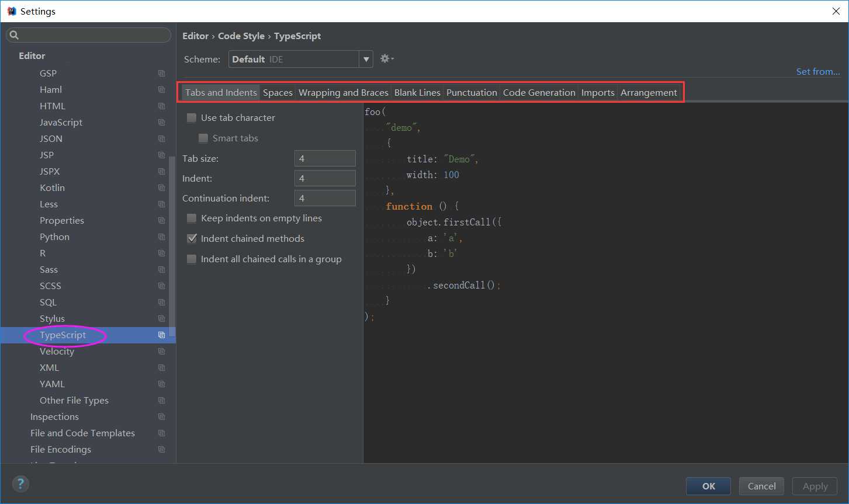849x504 pixels.
Task: Open the Imports tab
Action: [x=598, y=92]
